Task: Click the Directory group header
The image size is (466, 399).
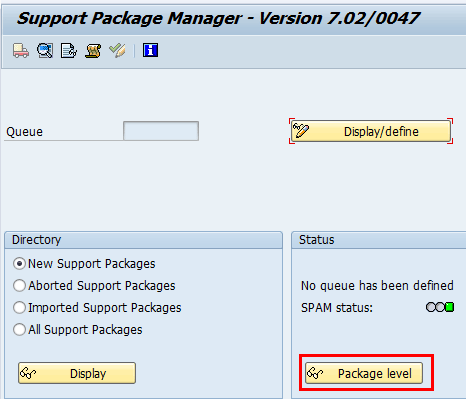Action: [144, 240]
